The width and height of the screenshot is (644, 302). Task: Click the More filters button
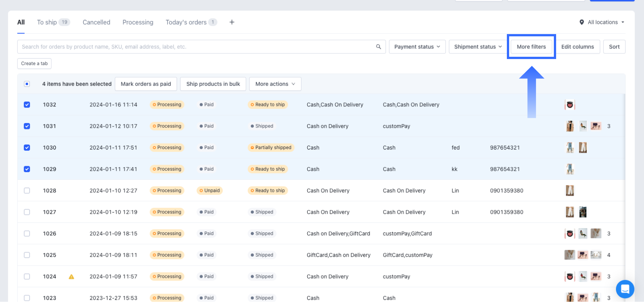(x=531, y=47)
